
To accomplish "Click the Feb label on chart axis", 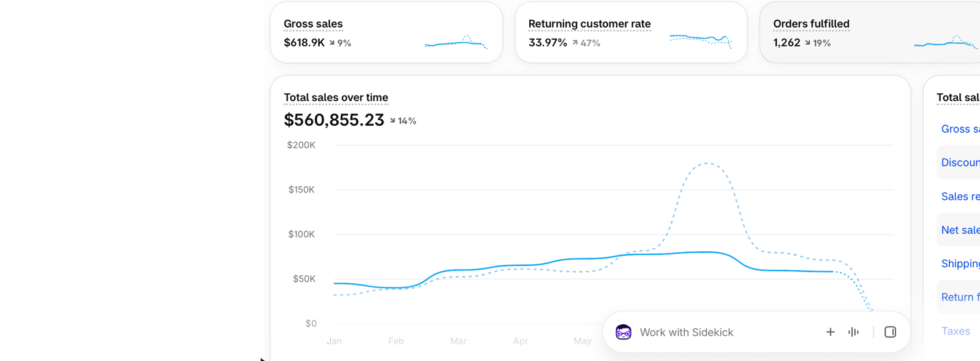I will point(396,341).
